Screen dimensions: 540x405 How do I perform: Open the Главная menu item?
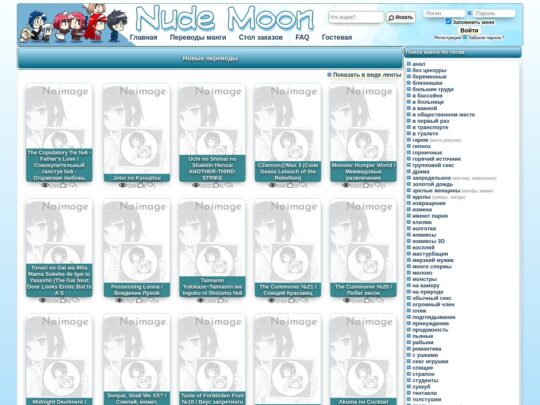point(143,37)
